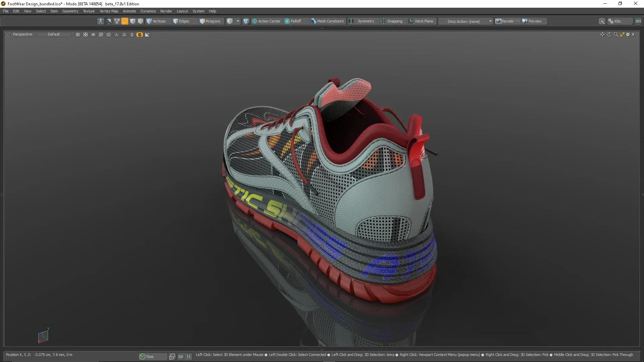
Task: Open the Drop Action dropdown
Action: coord(466,21)
